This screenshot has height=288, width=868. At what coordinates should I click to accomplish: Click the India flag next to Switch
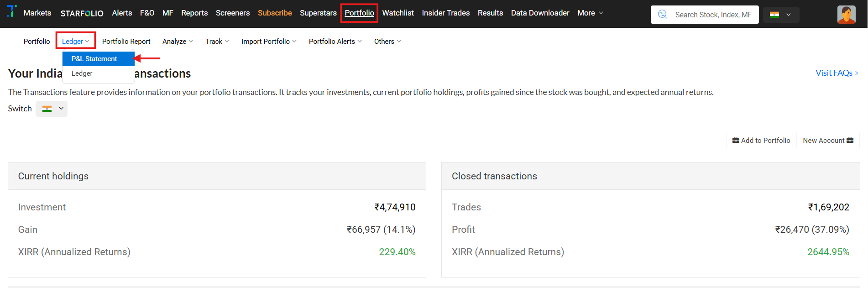click(47, 109)
